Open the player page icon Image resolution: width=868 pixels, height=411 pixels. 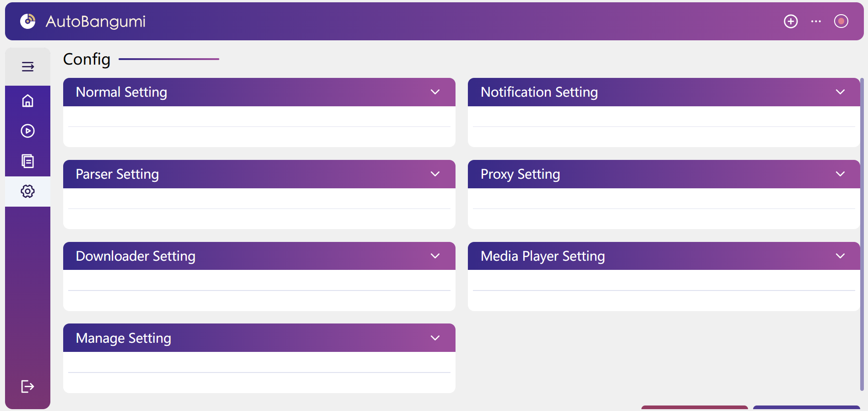[27, 131]
